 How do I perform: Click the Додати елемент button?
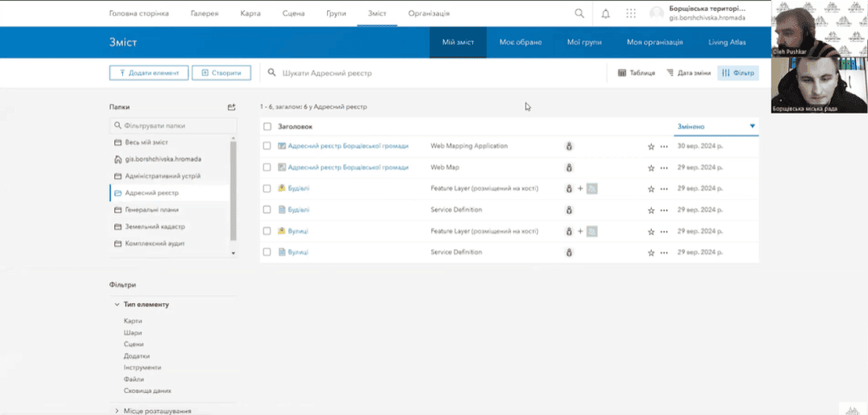(148, 73)
